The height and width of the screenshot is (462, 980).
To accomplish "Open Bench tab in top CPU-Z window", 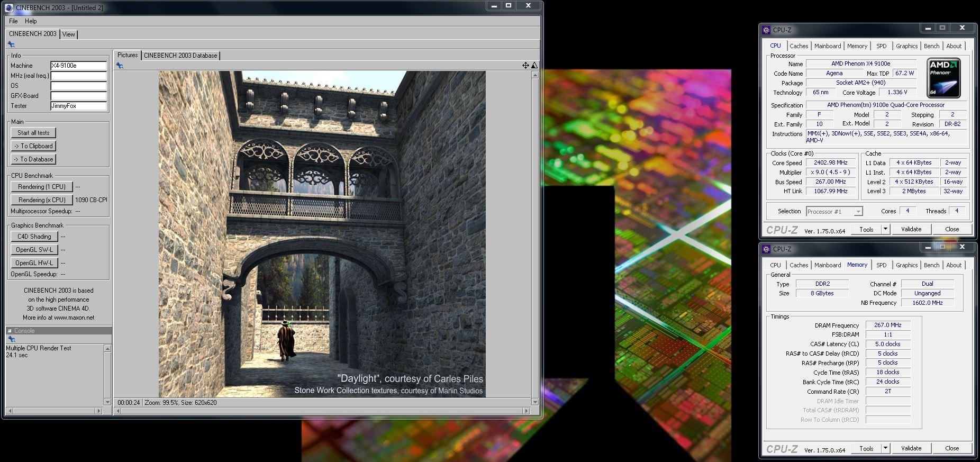I will (x=932, y=46).
